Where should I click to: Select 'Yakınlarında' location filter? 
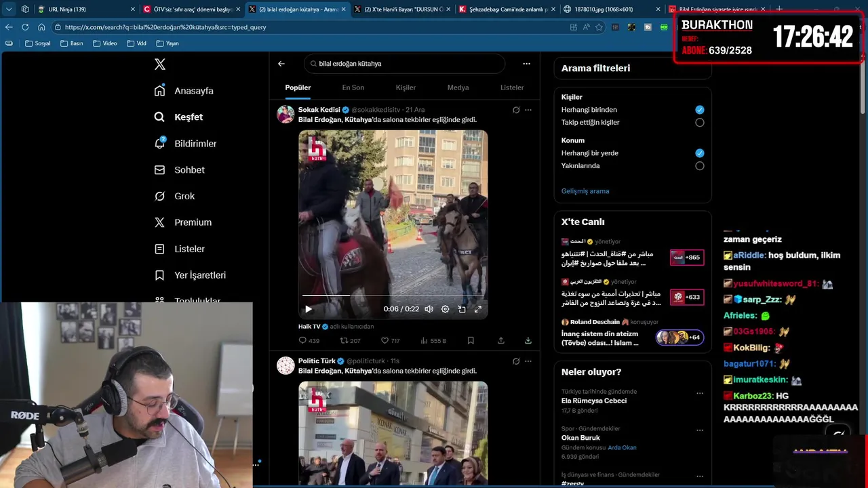tap(700, 166)
